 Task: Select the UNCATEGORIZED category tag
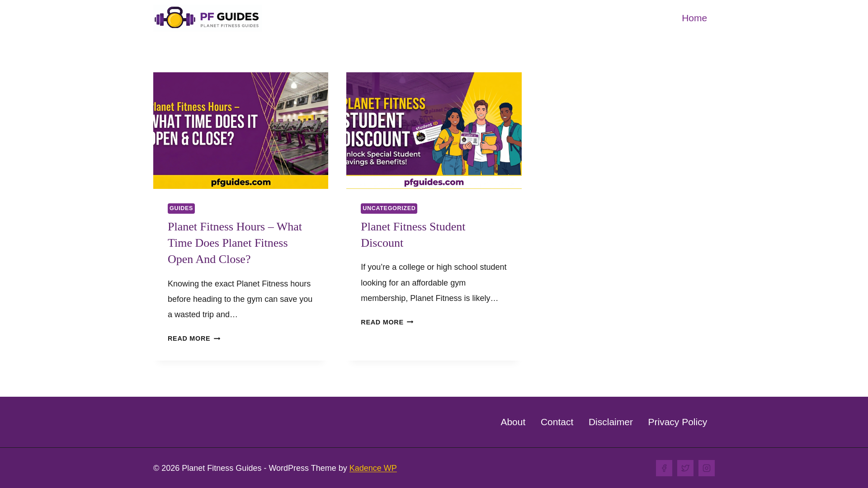tap(389, 208)
